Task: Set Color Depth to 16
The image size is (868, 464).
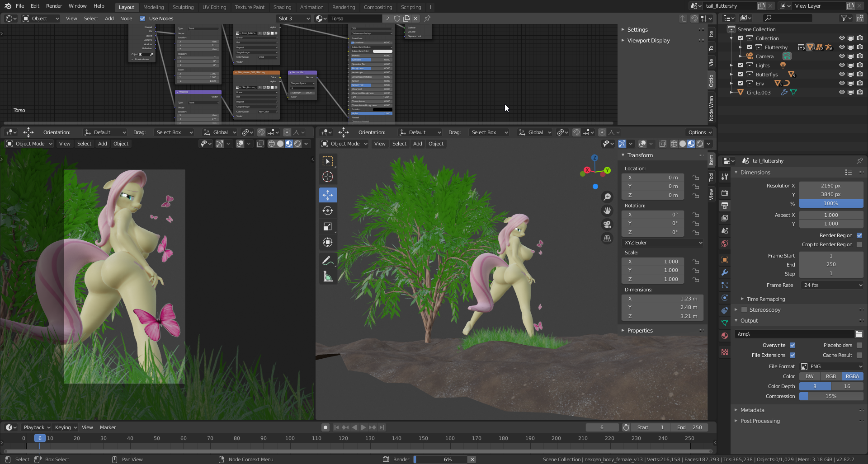Action: pos(847,386)
